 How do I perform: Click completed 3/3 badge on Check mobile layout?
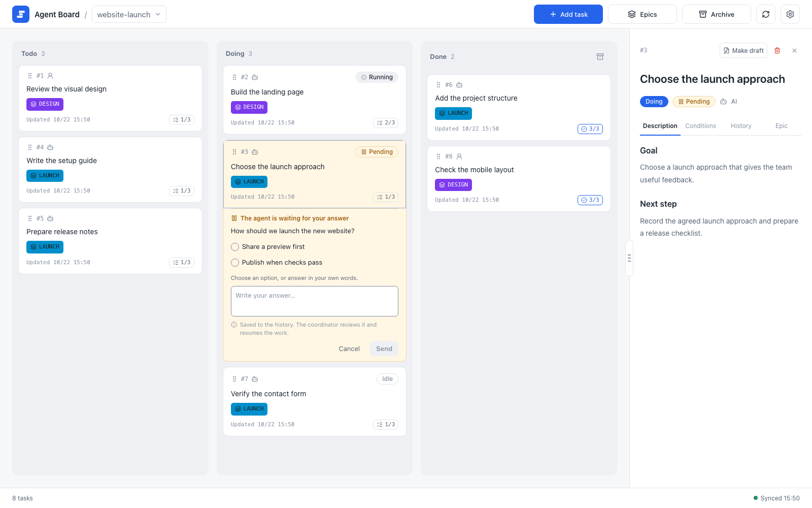[590, 200]
